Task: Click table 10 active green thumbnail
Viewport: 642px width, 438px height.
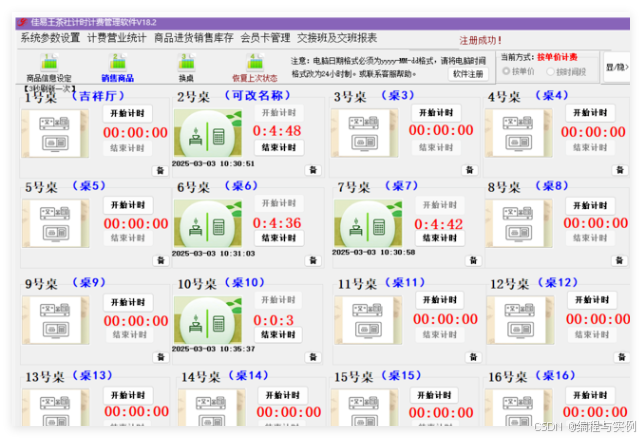Action: (208, 320)
